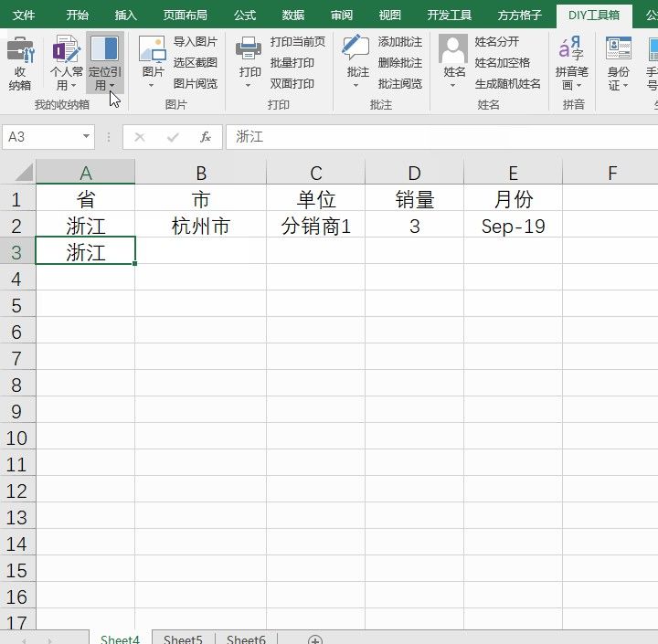This screenshot has width=658, height=644.
Task: Switch to the 开始 tab
Action: click(x=77, y=16)
